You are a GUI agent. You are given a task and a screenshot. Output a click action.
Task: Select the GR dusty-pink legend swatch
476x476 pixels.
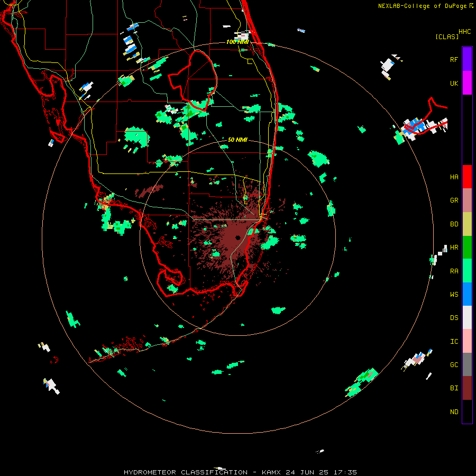(467, 200)
